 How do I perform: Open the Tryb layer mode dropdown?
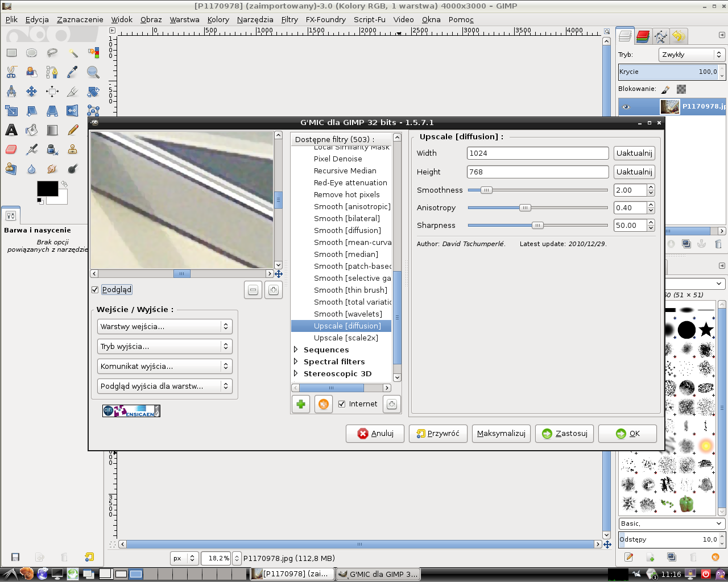[691, 55]
